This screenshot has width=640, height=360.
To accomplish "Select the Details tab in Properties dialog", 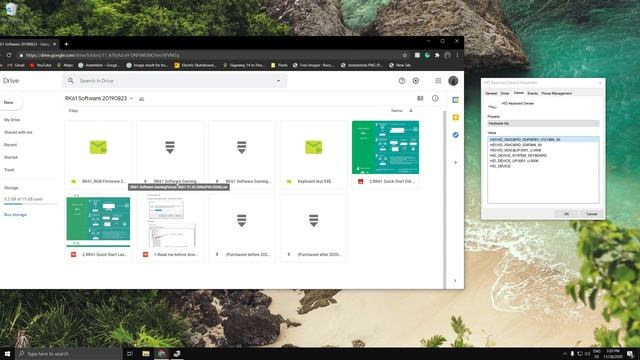I will click(x=519, y=93).
